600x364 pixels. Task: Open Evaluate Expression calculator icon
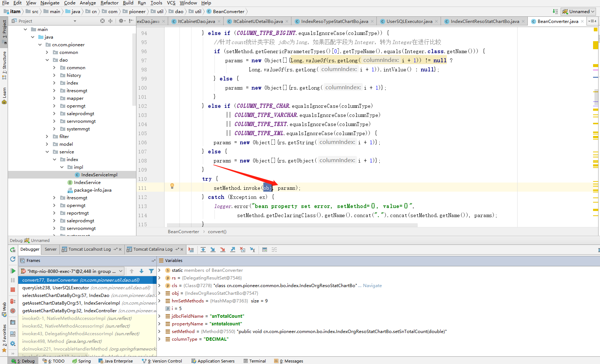265,250
